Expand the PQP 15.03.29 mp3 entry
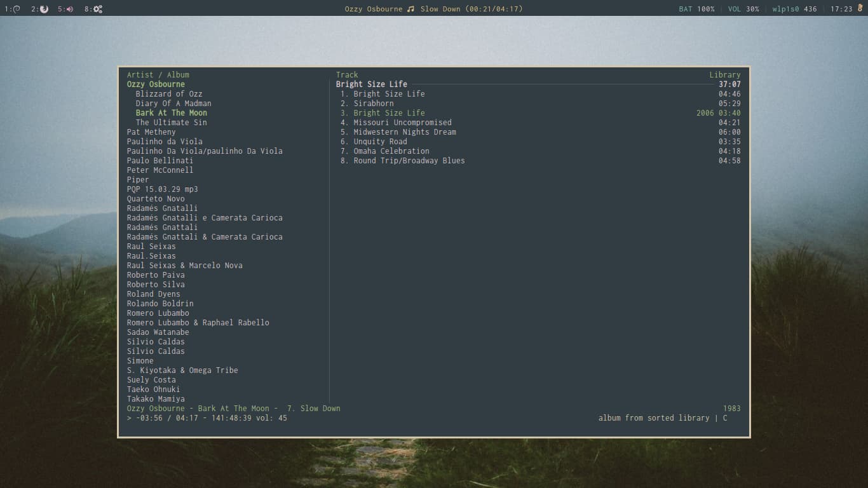This screenshot has height=488, width=868. 162,189
